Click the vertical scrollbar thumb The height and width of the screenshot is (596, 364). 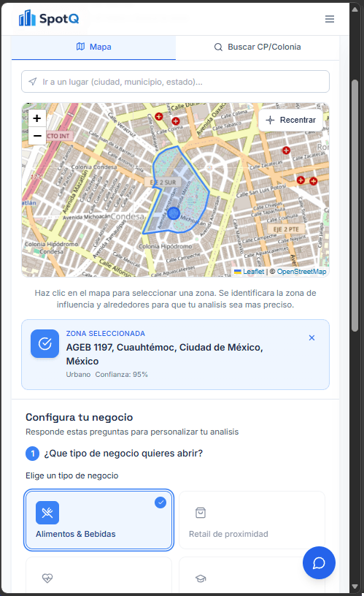[355, 205]
